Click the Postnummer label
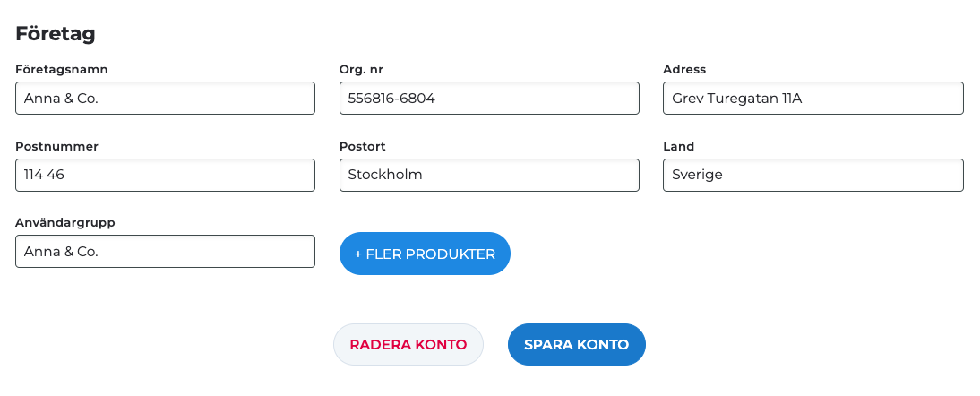This screenshot has height=396, width=980. coord(56,147)
